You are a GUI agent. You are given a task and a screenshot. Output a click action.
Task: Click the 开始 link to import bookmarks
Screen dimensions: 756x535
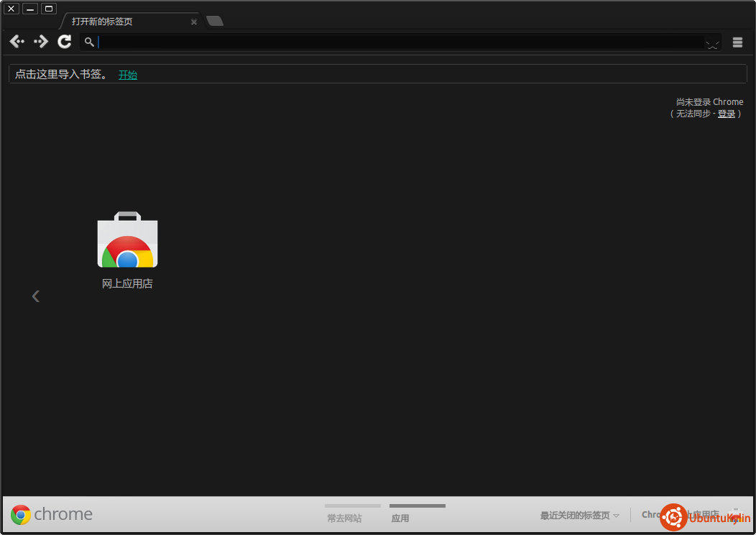pos(128,75)
